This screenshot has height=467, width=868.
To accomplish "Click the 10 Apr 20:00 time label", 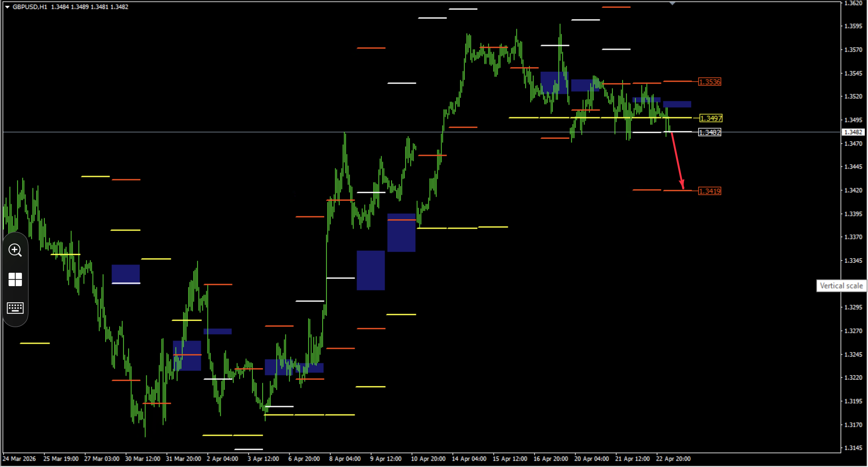I will [428, 459].
